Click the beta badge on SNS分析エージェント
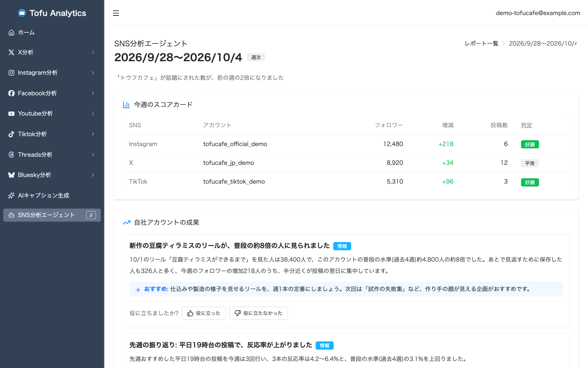 pyautogui.click(x=91, y=215)
